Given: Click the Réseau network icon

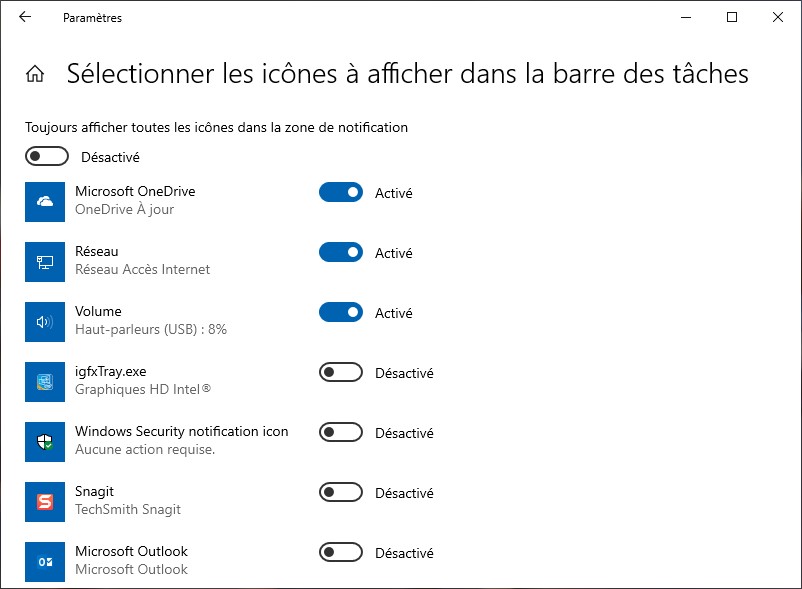Looking at the screenshot, I should [x=45, y=262].
